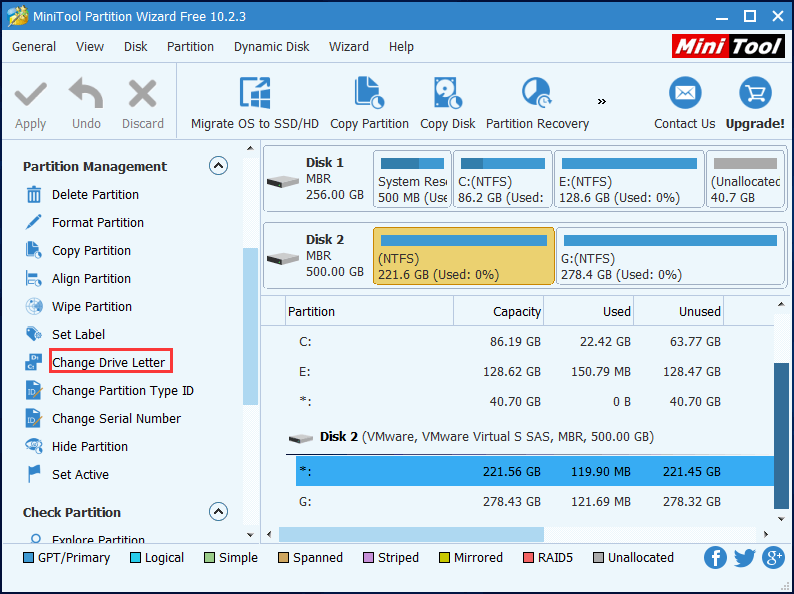The height and width of the screenshot is (594, 794).
Task: Click the sidebar vertical scrollbar thumb
Action: pos(250,326)
